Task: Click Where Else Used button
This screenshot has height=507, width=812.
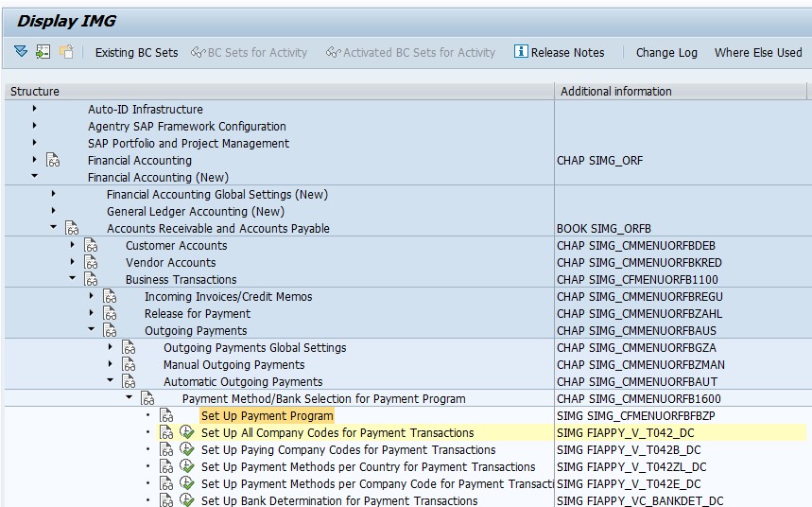Action: point(758,52)
